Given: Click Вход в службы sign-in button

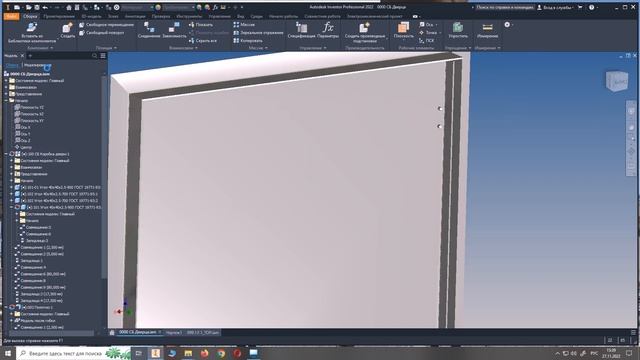Looking at the screenshot, I should pos(555,7).
